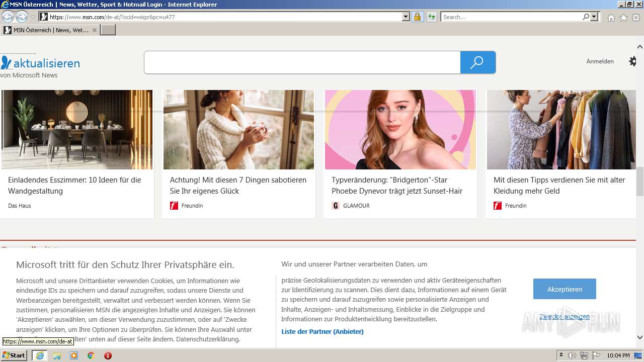Open Liste der Partner (Anbieter) link

tap(323, 331)
